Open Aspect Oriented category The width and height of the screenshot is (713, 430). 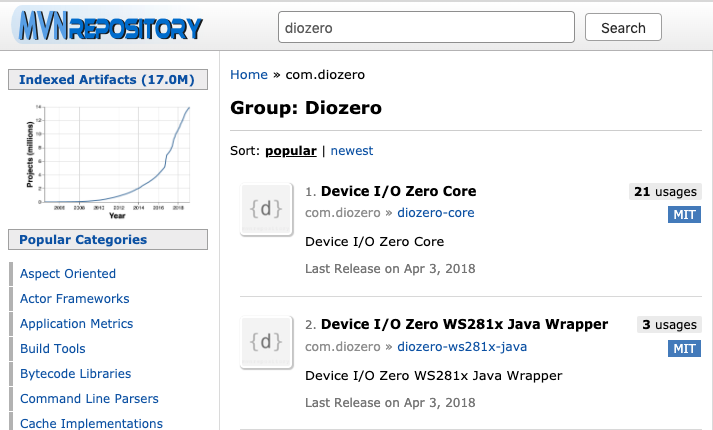point(68,274)
